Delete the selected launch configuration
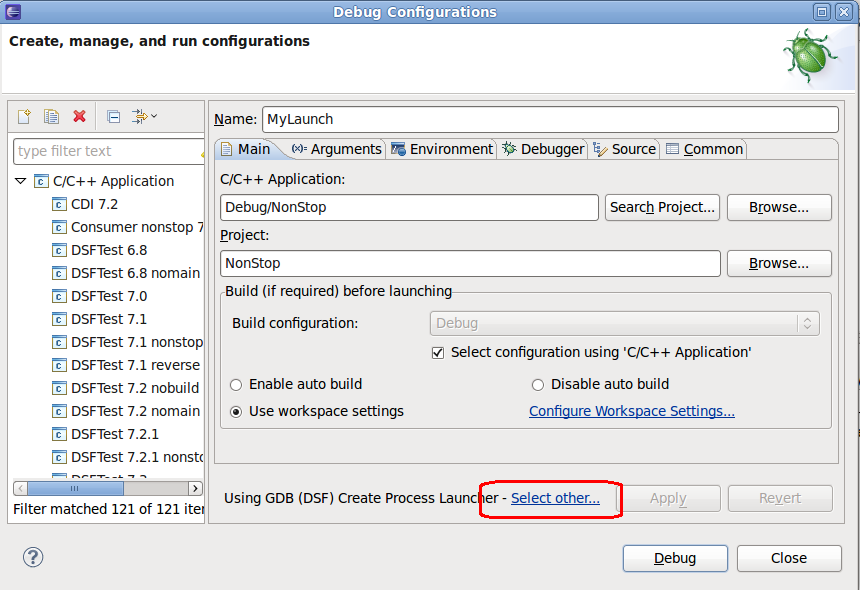Viewport: 860px width, 590px height. click(80, 116)
